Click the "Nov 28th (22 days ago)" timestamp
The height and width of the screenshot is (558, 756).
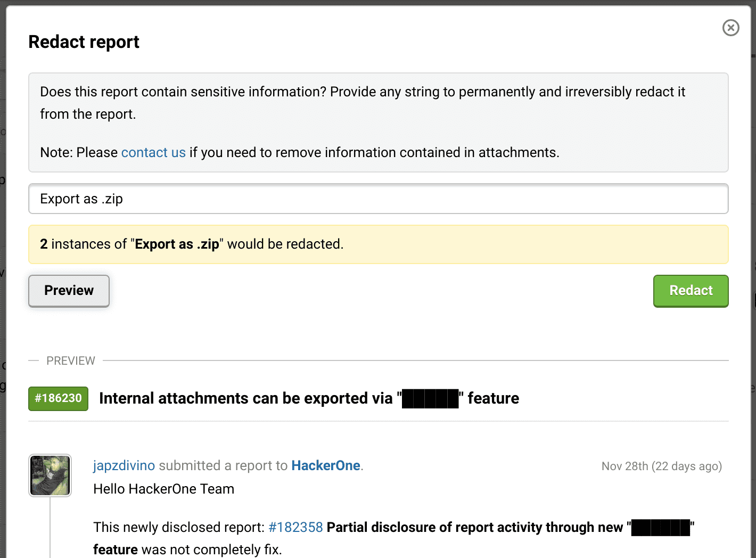click(x=661, y=466)
